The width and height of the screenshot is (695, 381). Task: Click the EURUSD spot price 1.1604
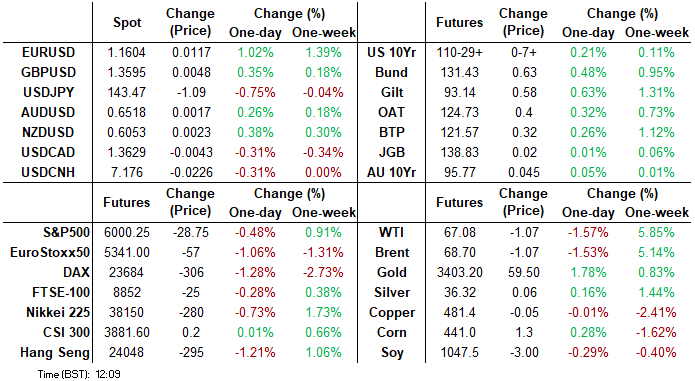click(x=126, y=52)
